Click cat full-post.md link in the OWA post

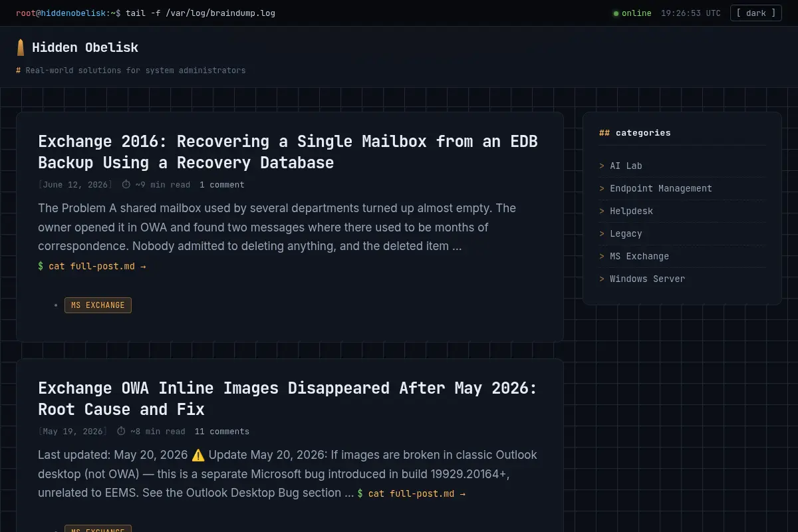click(412, 493)
